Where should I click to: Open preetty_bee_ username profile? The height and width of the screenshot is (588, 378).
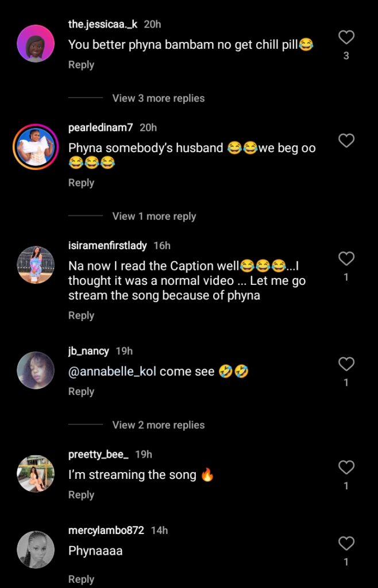pos(98,454)
